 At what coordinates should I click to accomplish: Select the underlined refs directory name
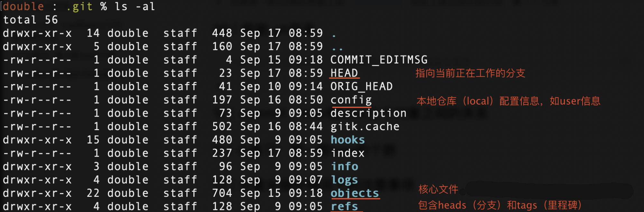coord(344,207)
